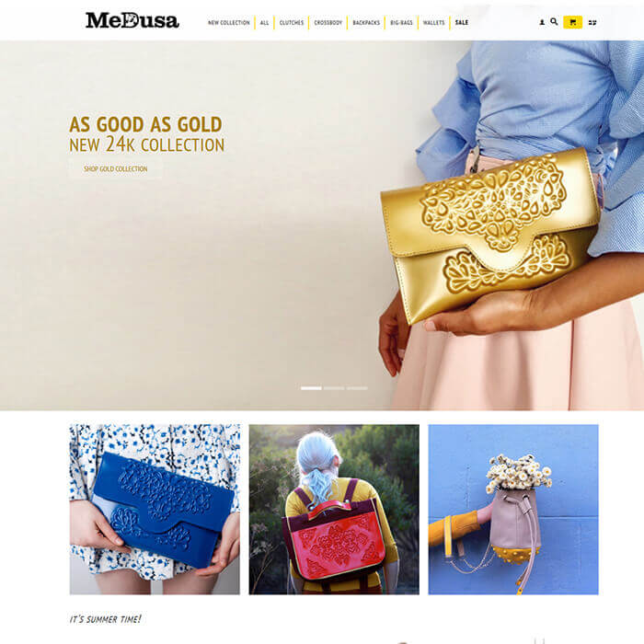Switch to the third slide indicator
This screenshot has width=644, height=644.
pos(357,388)
